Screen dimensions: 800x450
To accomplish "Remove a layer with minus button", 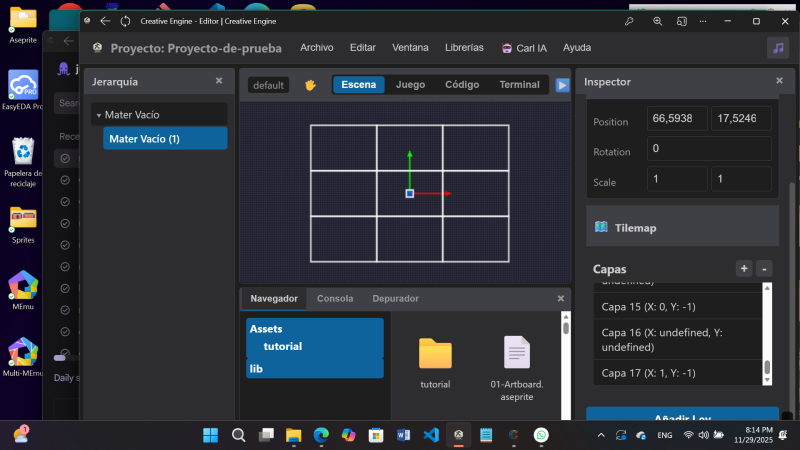I will 764,269.
